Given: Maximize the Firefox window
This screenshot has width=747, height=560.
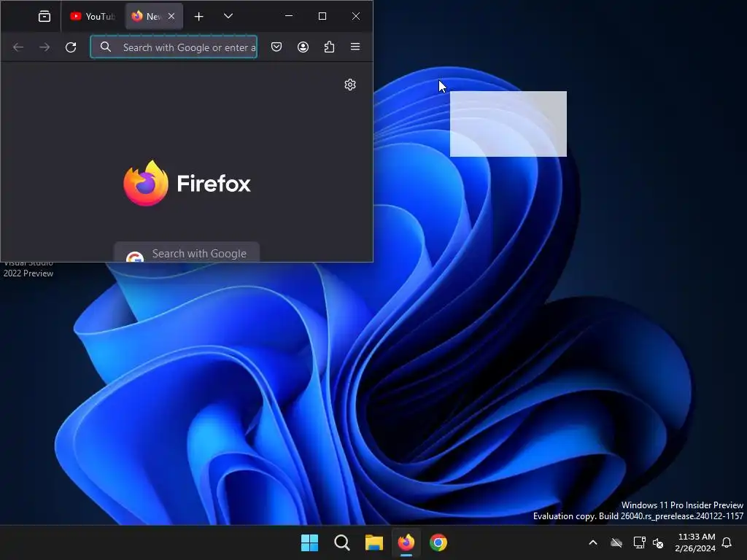Looking at the screenshot, I should click(x=322, y=16).
